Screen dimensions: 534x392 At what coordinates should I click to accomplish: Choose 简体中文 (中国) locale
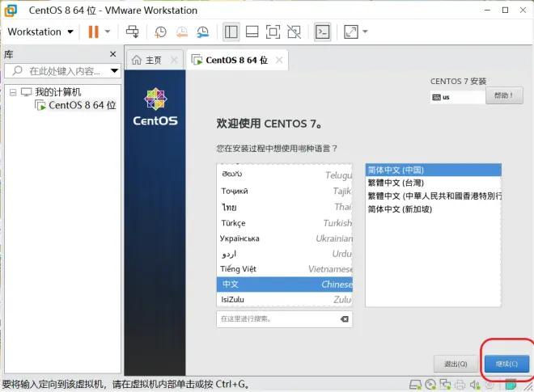click(x=433, y=170)
